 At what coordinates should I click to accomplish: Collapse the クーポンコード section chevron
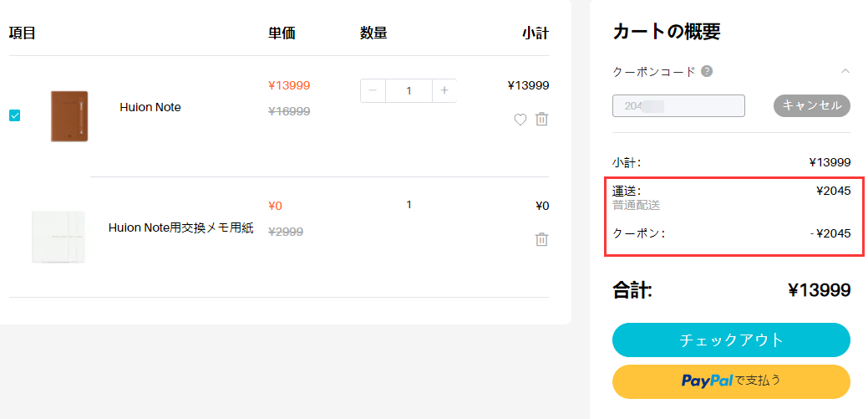pyautogui.click(x=845, y=71)
